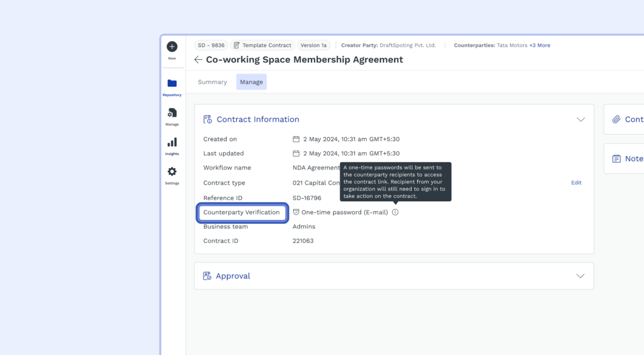644x355 pixels.
Task: Click the New plus icon in sidebar
Action: pyautogui.click(x=172, y=47)
